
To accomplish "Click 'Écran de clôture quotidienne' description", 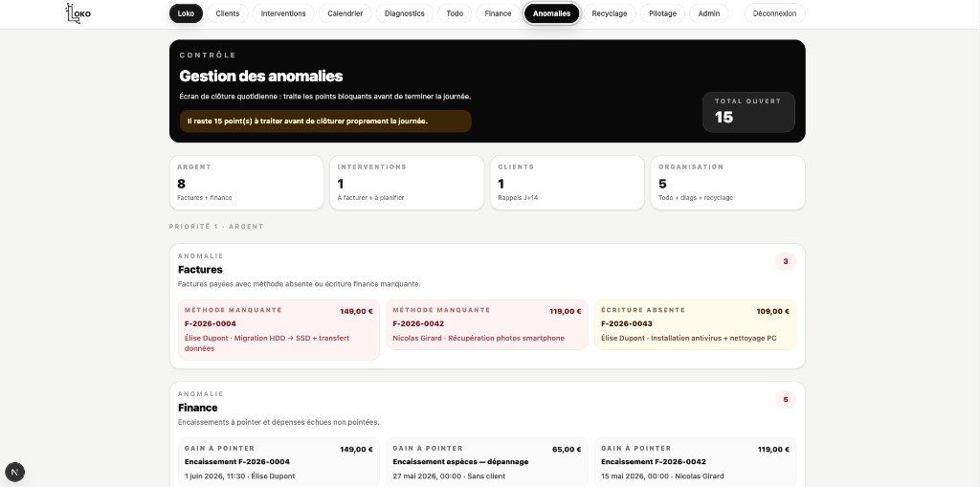I will coord(325,97).
